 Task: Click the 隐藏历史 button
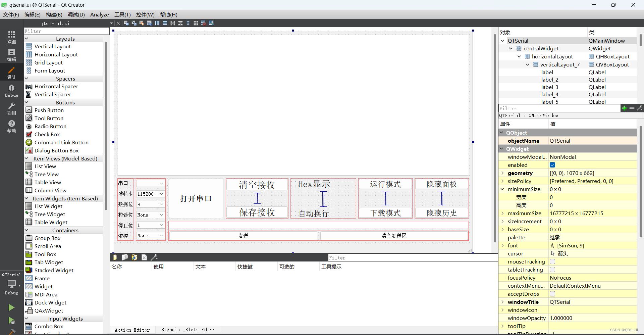point(442,213)
